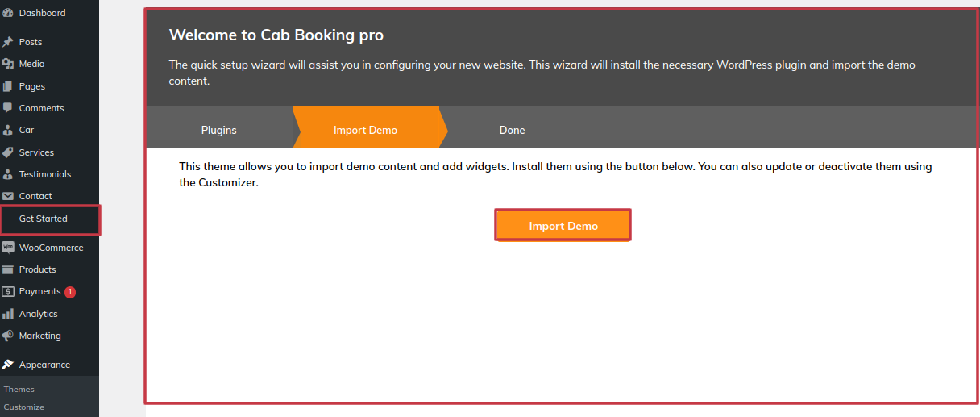Click the Marketing megaphone icon
Screen dimensions: 980x417
coord(8,336)
